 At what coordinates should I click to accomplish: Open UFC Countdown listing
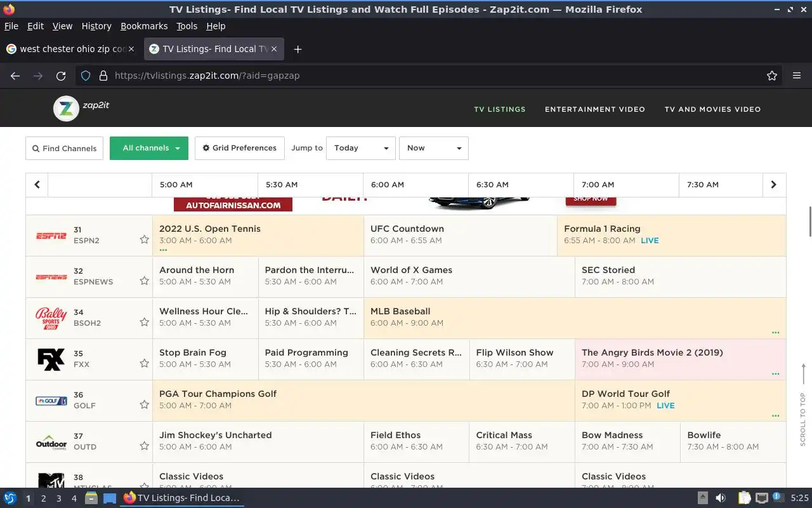(x=461, y=236)
